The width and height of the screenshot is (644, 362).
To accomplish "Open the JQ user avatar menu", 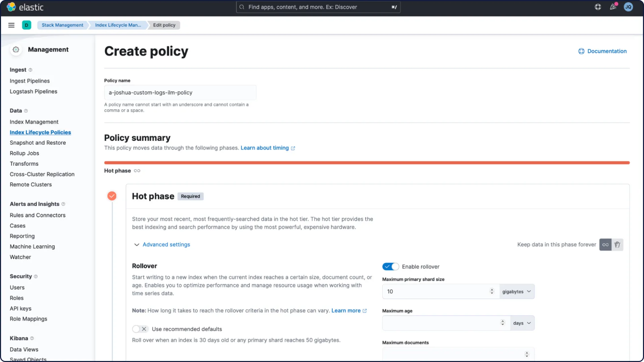I will pyautogui.click(x=628, y=7).
